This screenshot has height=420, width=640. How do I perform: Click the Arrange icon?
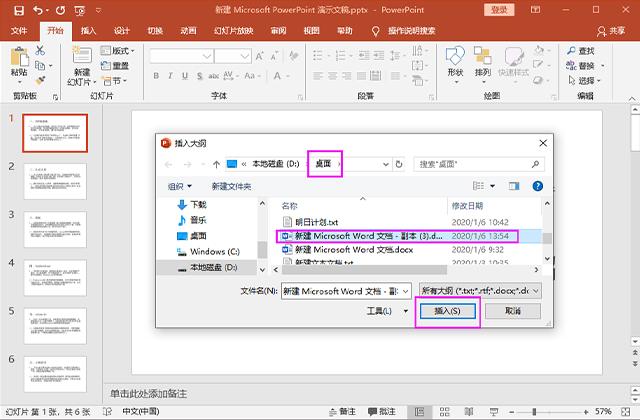482,56
